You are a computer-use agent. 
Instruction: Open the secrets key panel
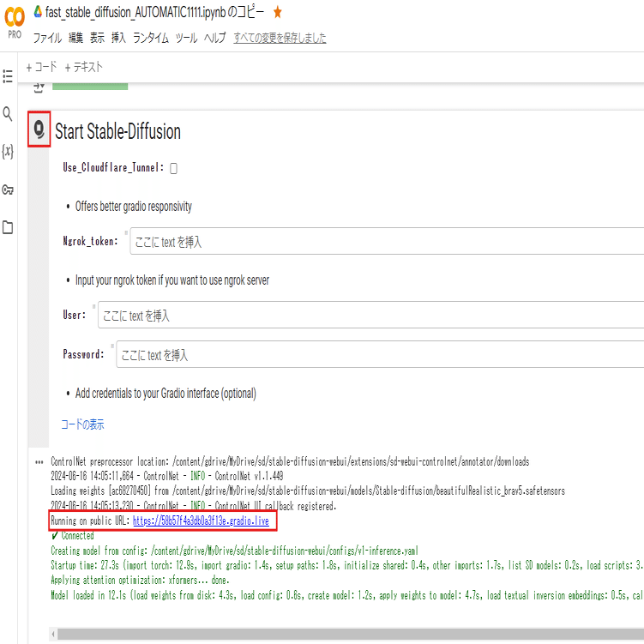click(8, 190)
